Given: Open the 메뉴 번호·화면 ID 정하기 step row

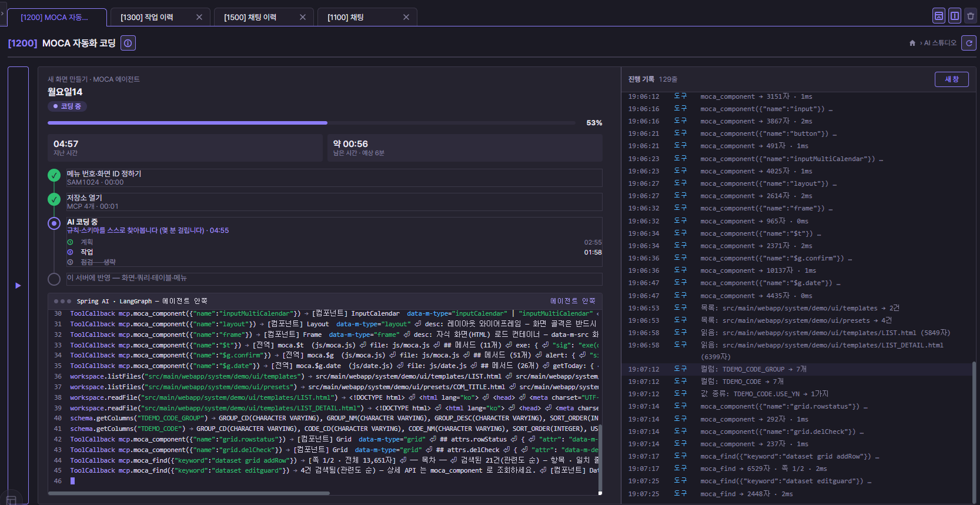Looking at the screenshot, I should pos(334,178).
